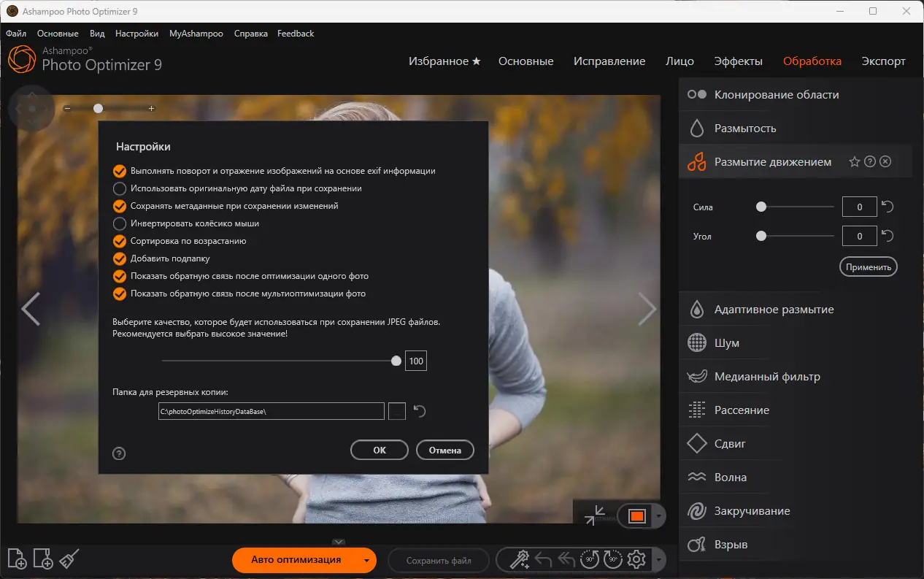Screen dimensions: 924x579
Task: Open the Настройки menu
Action: click(136, 34)
